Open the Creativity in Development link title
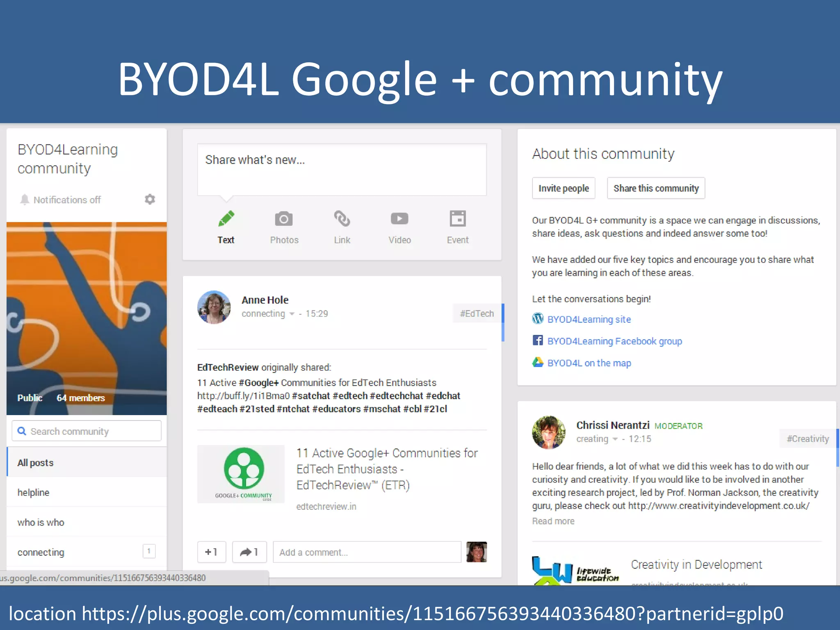This screenshot has width=840, height=630. coord(696,565)
